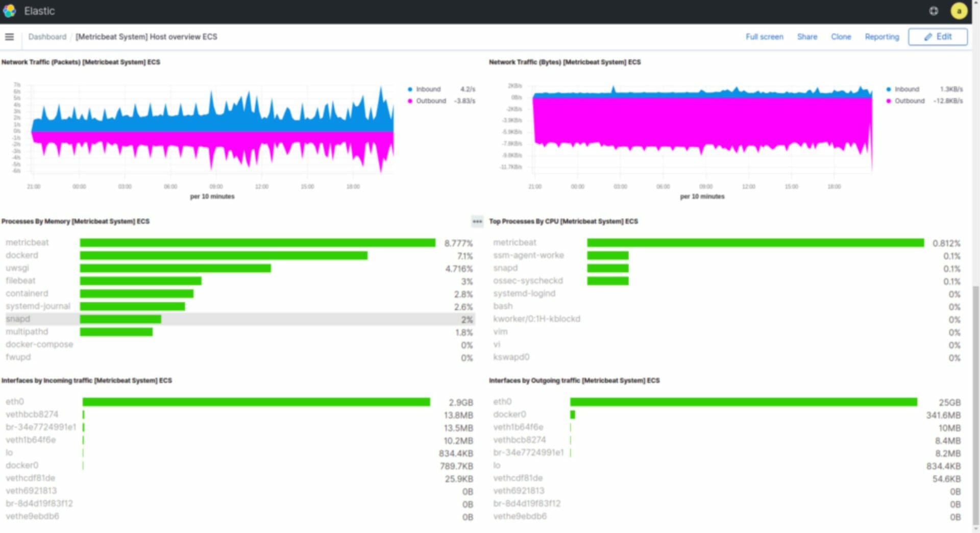Screen dimensions: 980x533
Task: Toggle Outbound series in Packets chart legend
Action: pos(430,101)
